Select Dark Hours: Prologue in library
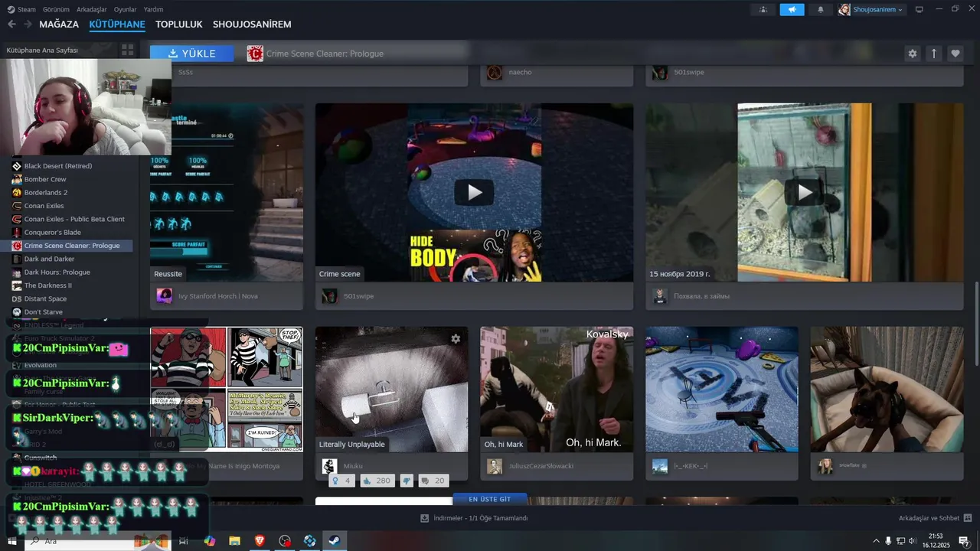The width and height of the screenshot is (980, 551). coord(57,272)
